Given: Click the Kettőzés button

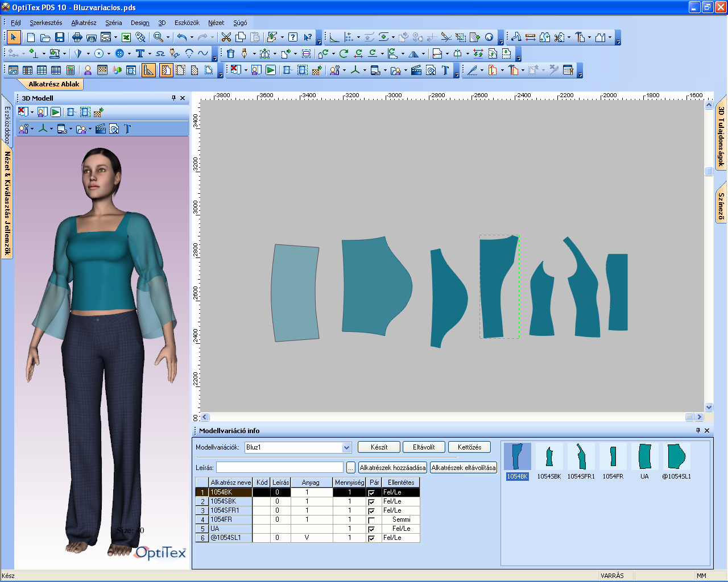Looking at the screenshot, I should tap(469, 447).
